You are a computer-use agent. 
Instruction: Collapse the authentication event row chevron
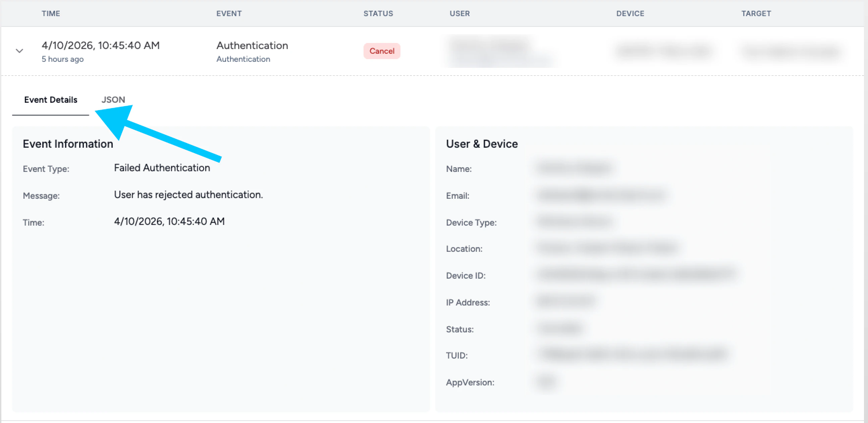(19, 51)
